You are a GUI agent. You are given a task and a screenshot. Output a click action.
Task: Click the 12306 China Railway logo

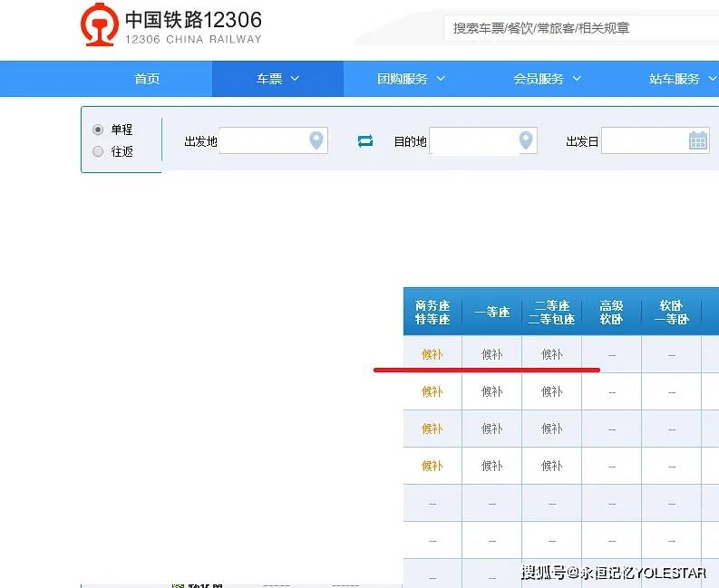click(x=170, y=24)
